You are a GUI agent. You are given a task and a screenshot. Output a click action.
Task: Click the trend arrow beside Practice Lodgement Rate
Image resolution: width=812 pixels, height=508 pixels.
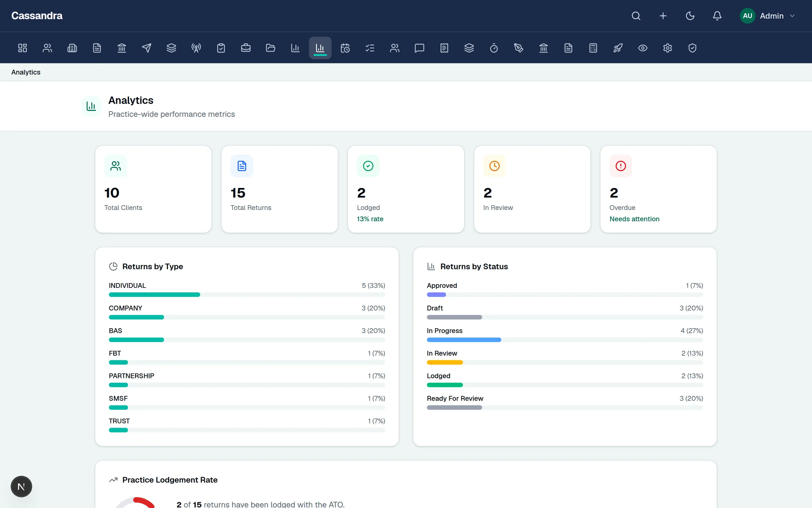pyautogui.click(x=113, y=480)
